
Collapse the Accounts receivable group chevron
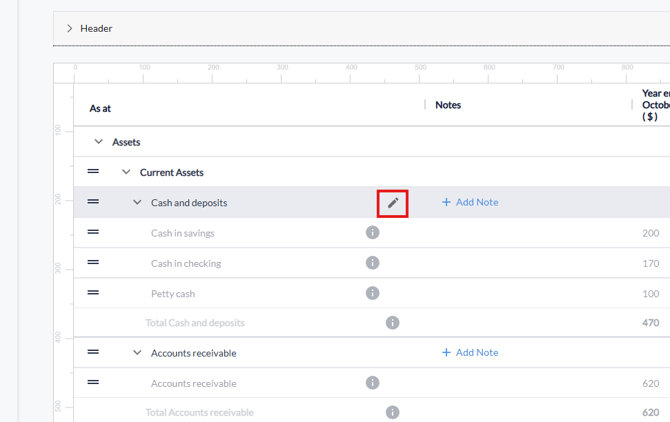(x=137, y=353)
